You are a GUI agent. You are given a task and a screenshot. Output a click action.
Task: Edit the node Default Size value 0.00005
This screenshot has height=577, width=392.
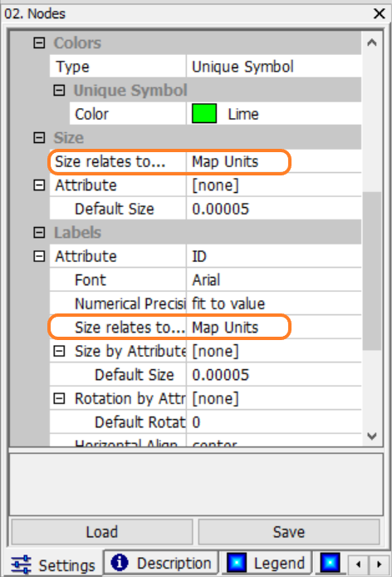click(x=273, y=209)
